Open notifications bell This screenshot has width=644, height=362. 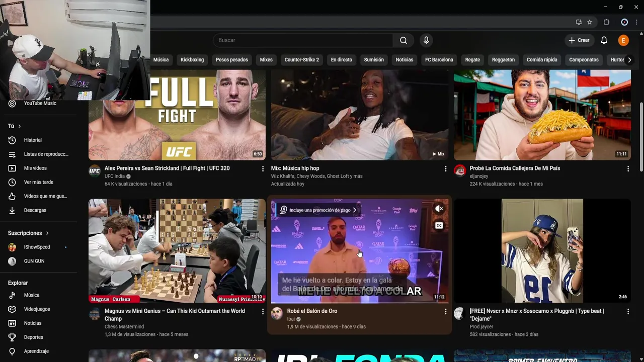point(604,40)
